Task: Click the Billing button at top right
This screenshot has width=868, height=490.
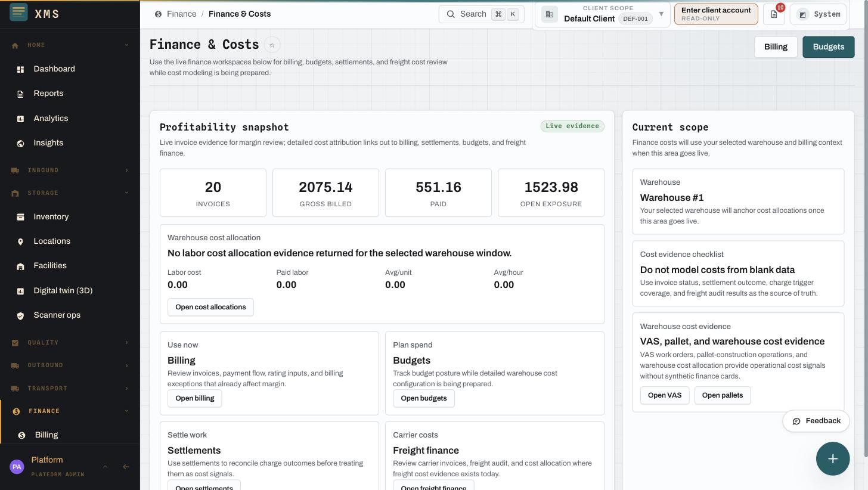Action: coord(776,47)
